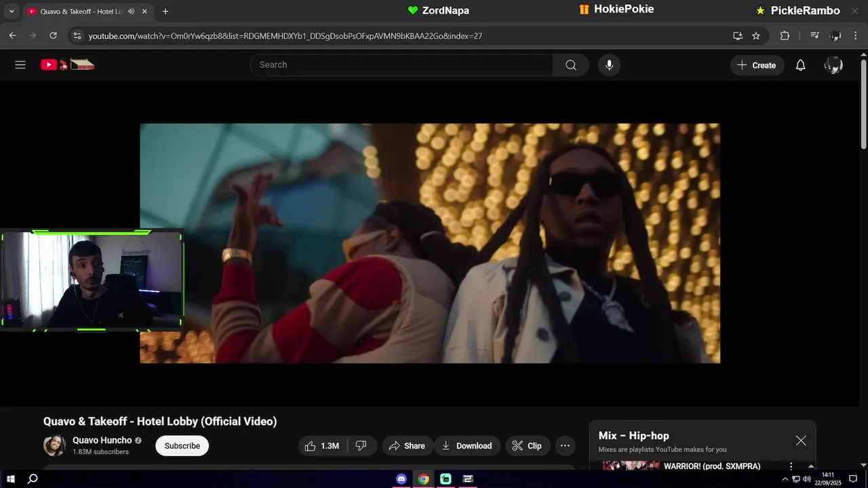The height and width of the screenshot is (488, 868).
Task: Open the WARRIOR! playlist item thumbnail
Action: tap(631, 466)
